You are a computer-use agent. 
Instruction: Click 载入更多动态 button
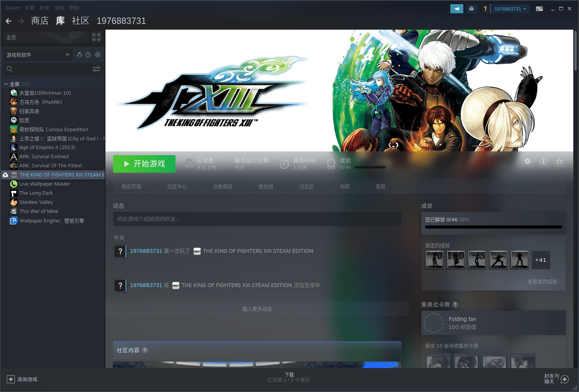[x=257, y=309]
